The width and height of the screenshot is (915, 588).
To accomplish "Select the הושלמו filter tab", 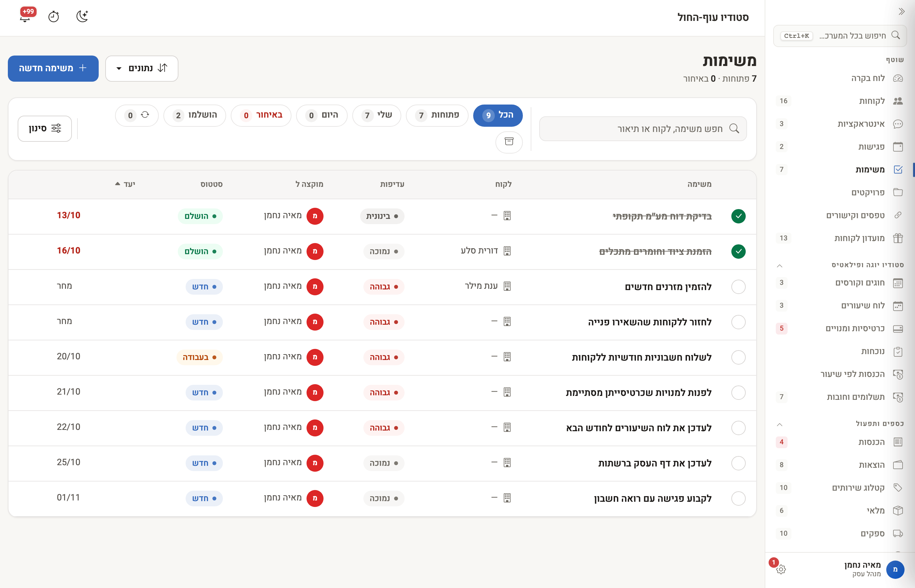I will pos(195,115).
